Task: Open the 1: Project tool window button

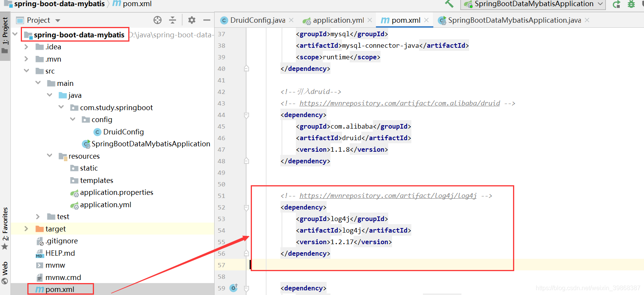Action: 5,35
